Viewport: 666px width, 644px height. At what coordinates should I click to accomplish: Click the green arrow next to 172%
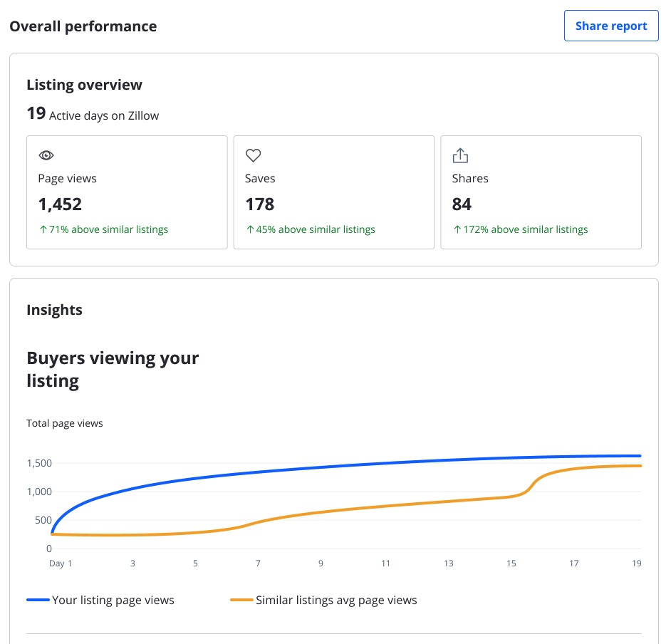[456, 229]
